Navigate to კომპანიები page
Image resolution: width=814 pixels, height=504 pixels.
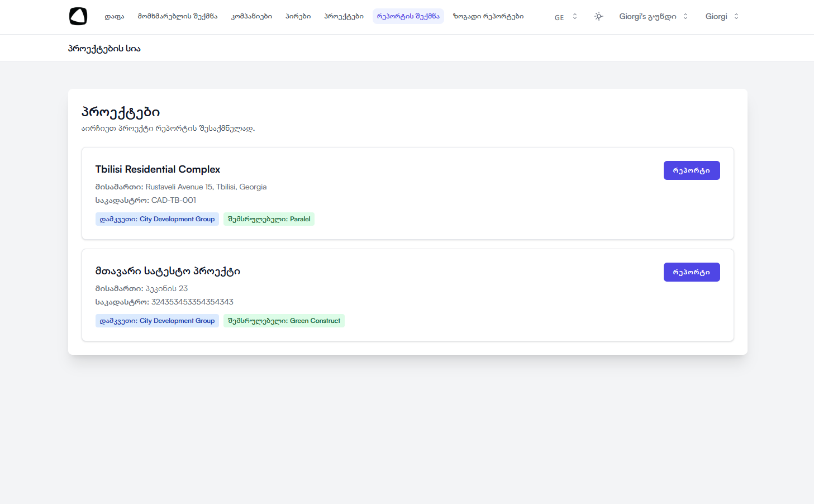[x=251, y=16]
